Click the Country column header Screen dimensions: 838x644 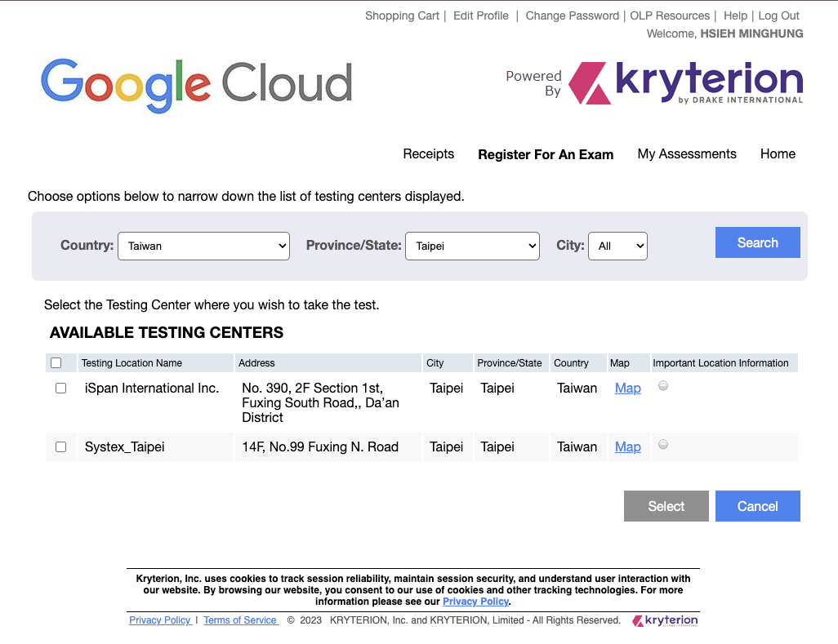click(x=578, y=363)
